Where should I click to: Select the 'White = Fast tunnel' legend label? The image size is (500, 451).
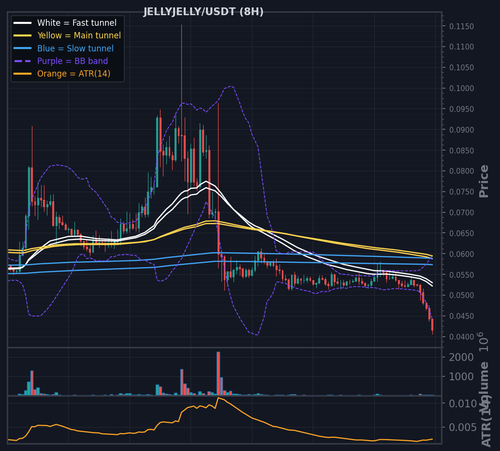coord(77,23)
